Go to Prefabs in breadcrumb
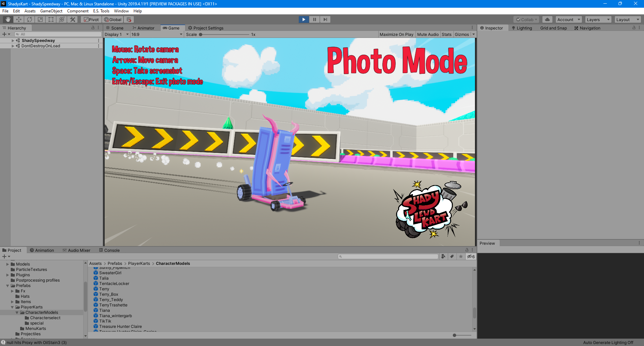The image size is (644, 346). (115, 264)
